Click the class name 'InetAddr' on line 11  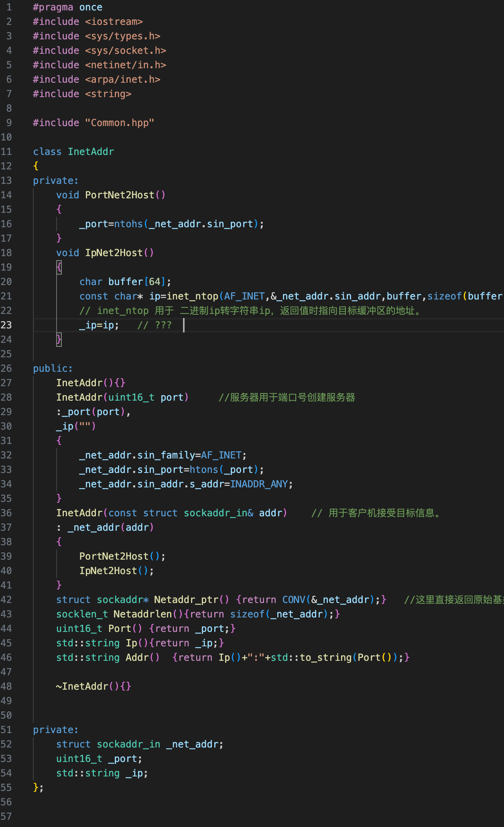tap(91, 152)
